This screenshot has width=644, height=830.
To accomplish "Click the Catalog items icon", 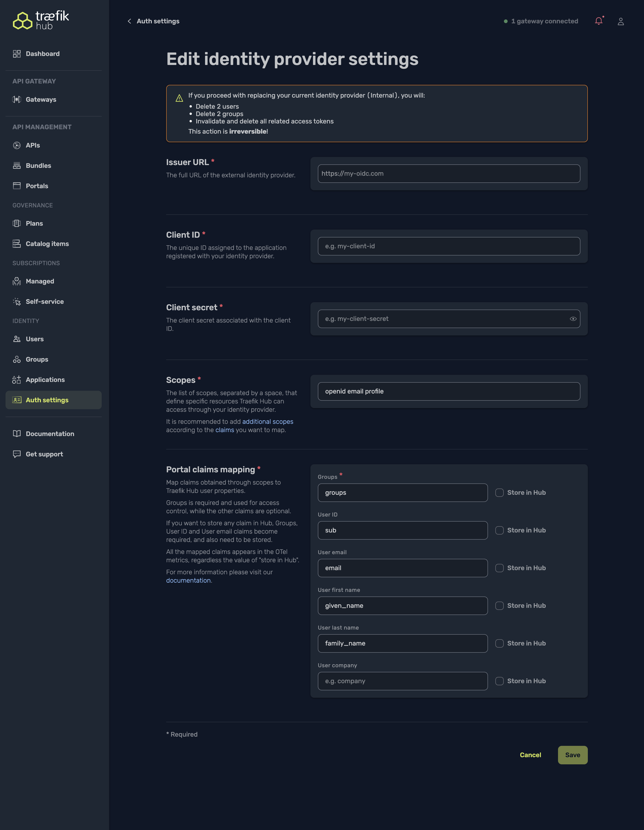I will click(x=17, y=244).
